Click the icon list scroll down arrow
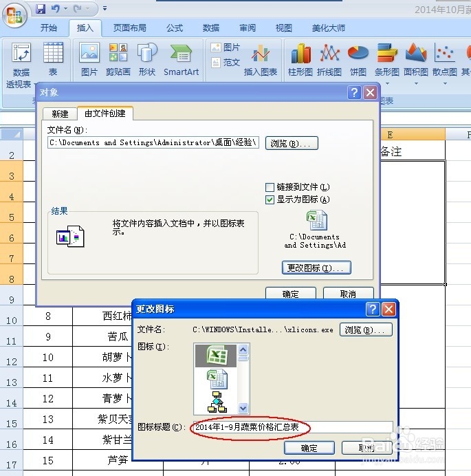Screen dimensions: 471x476 pos(243,408)
